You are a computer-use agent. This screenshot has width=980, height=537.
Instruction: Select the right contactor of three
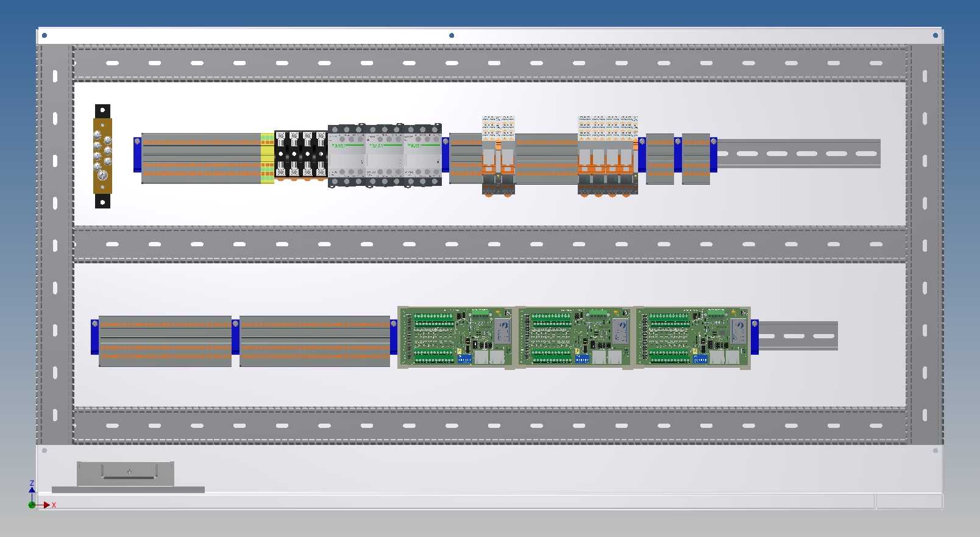coord(422,155)
